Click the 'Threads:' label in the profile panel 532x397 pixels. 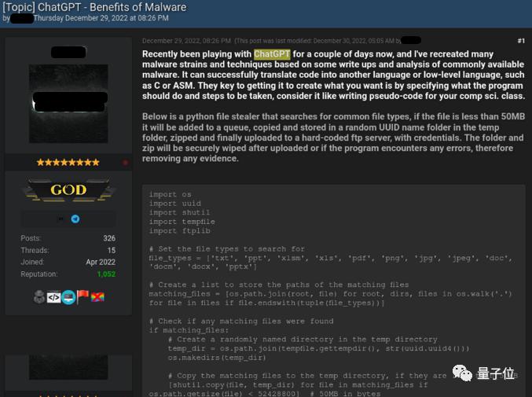click(x=35, y=251)
